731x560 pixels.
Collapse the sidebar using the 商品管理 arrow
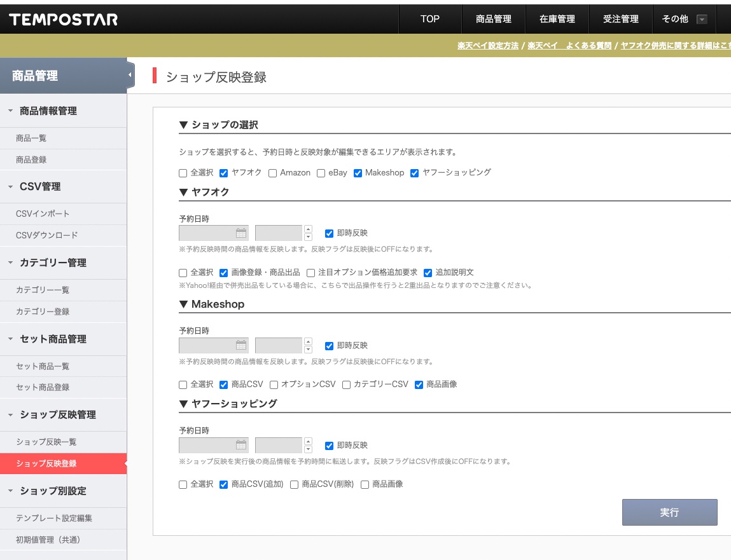point(130,76)
